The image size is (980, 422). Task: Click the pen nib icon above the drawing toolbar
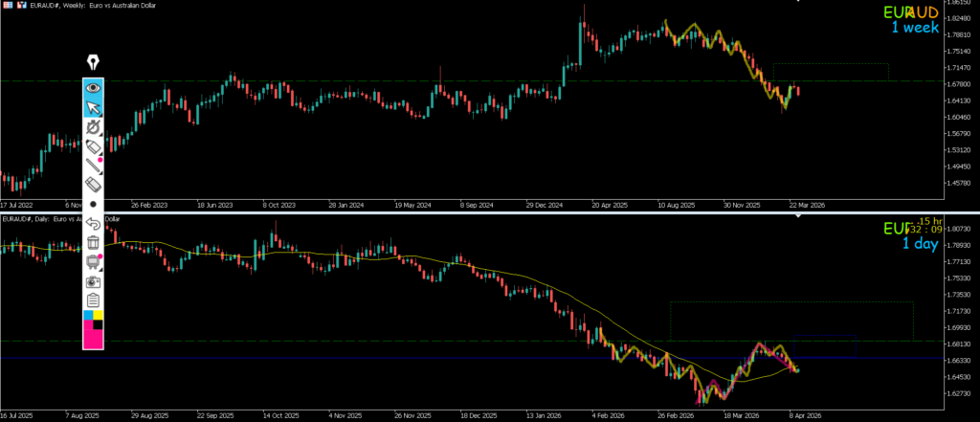pos(93,63)
